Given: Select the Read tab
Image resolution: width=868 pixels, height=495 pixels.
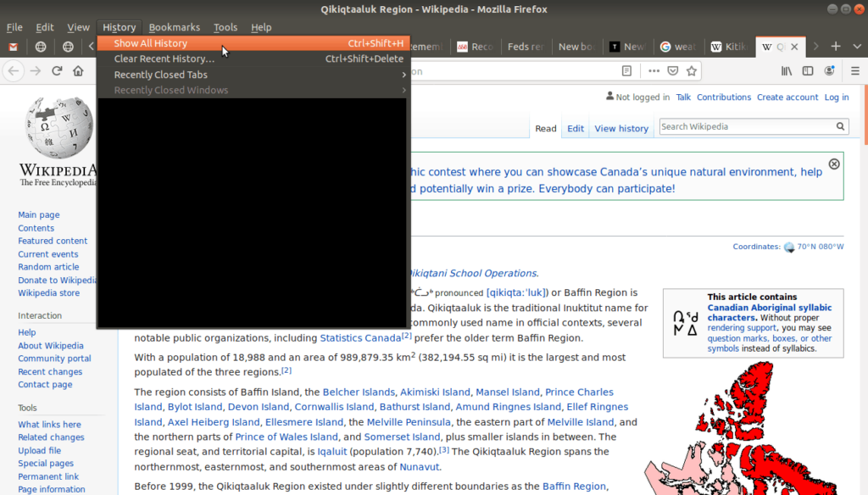Looking at the screenshot, I should (545, 129).
